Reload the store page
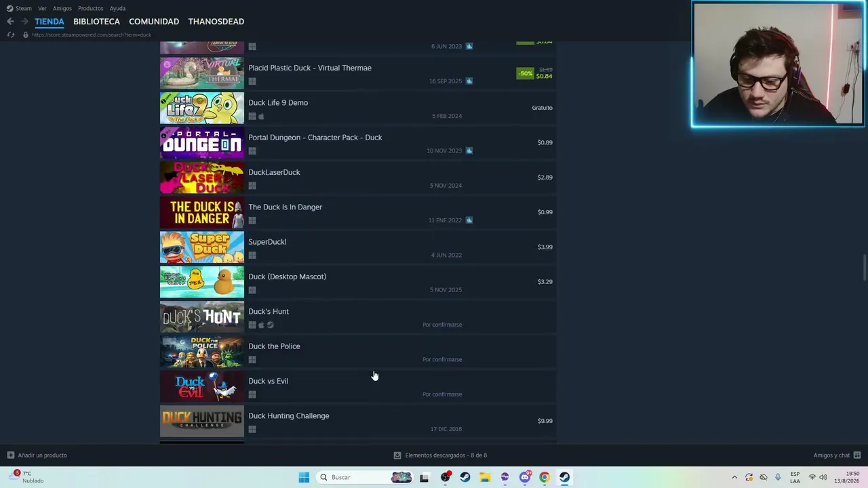Image resolution: width=868 pixels, height=488 pixels. pyautogui.click(x=10, y=35)
